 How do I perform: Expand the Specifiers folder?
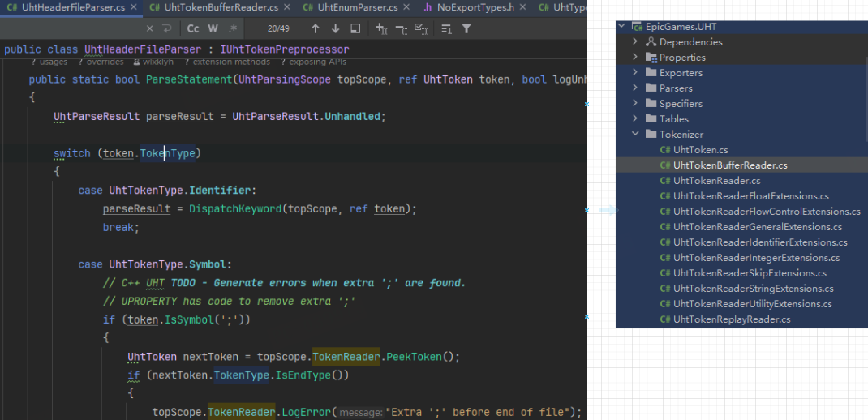click(x=635, y=104)
